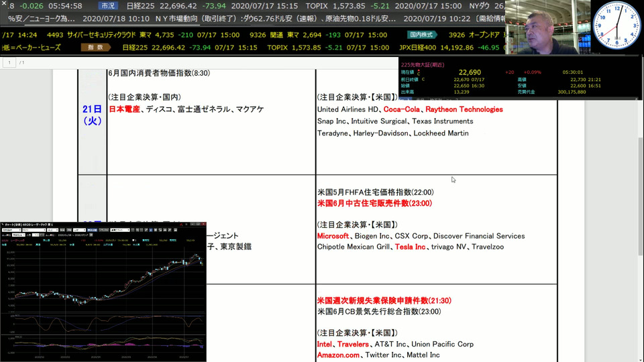The width and height of the screenshot is (644, 362).
Task: Close the ticker bar with the top-left X
Action: [x=3, y=3]
